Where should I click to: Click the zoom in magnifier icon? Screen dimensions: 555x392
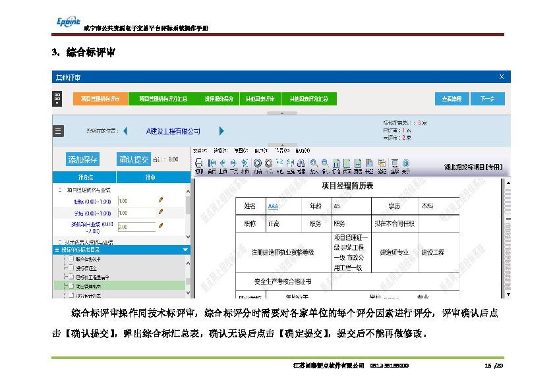314,163
